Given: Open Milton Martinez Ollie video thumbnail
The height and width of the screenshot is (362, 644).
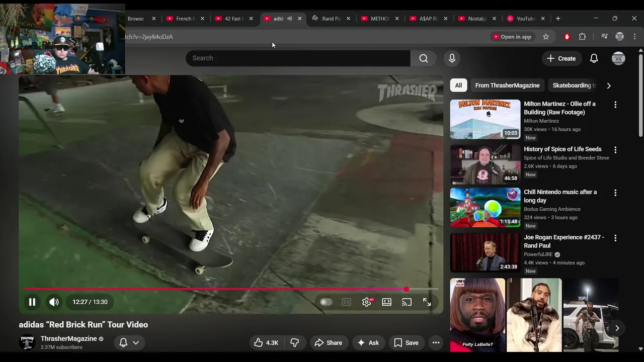Looking at the screenshot, I should coord(485,119).
